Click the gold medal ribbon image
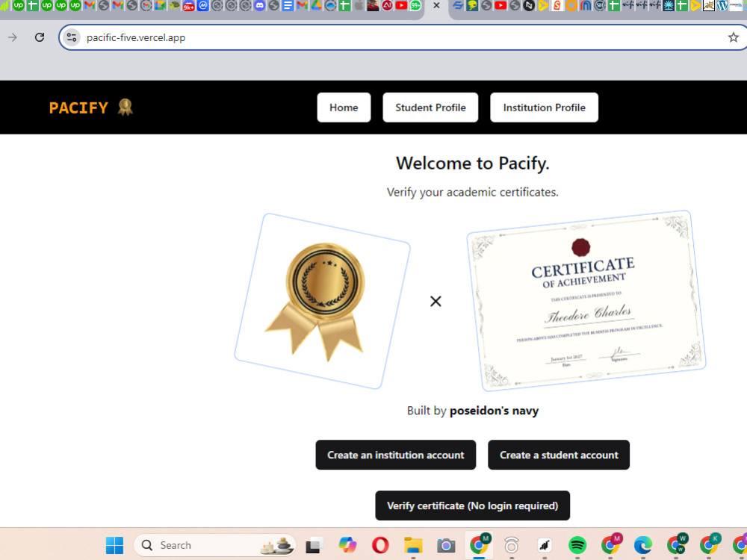747x560 pixels. (323, 301)
